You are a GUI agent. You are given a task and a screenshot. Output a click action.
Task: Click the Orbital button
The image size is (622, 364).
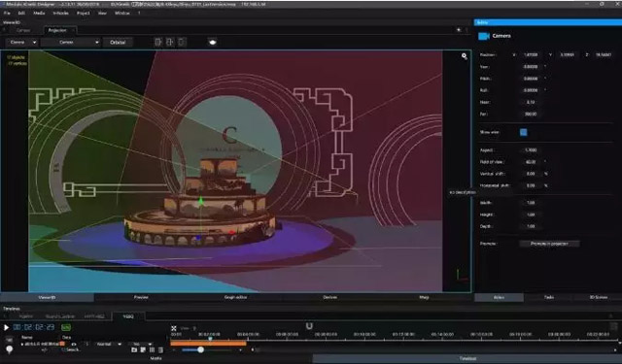pyautogui.click(x=118, y=42)
